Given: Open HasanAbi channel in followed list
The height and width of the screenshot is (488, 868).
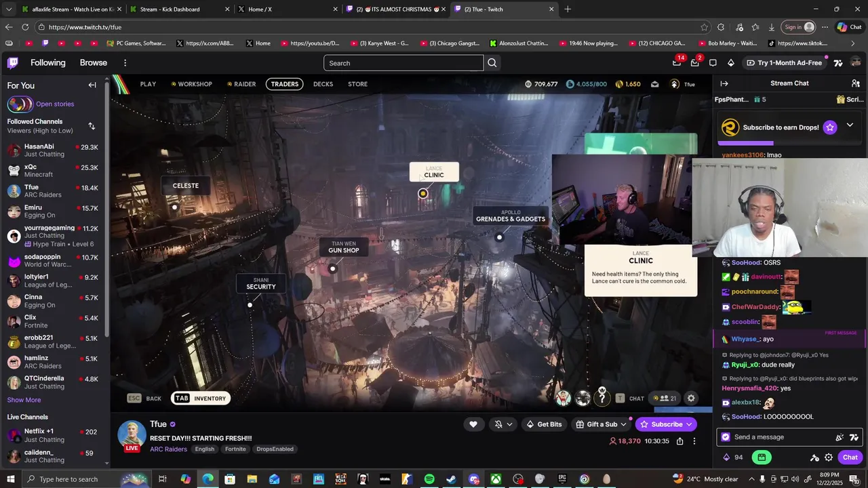Looking at the screenshot, I should [53, 150].
